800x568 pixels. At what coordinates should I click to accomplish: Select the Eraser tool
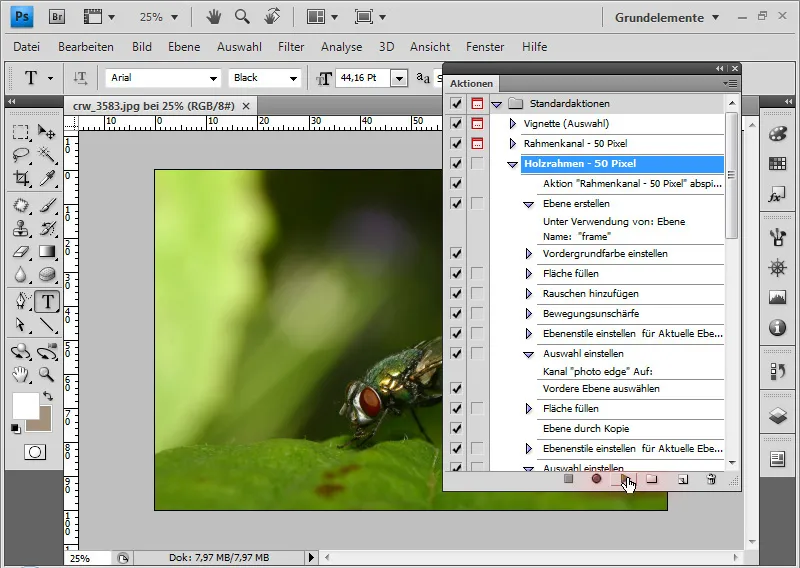(21, 252)
